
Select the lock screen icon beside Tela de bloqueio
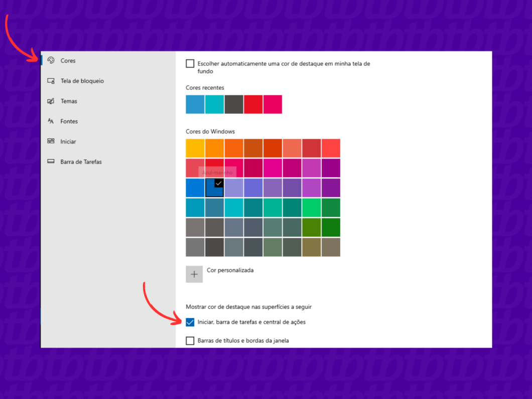(x=51, y=80)
